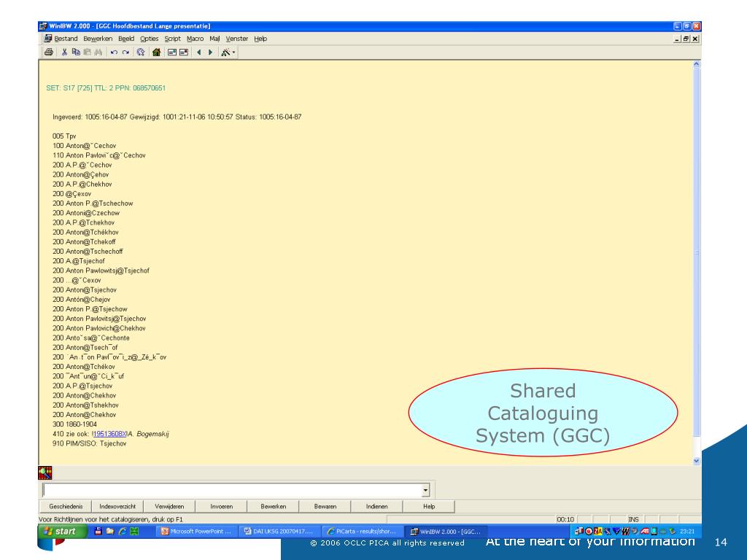Click the vertical scrollbar up arrow
This screenshot has width=747, height=560.
[696, 64]
